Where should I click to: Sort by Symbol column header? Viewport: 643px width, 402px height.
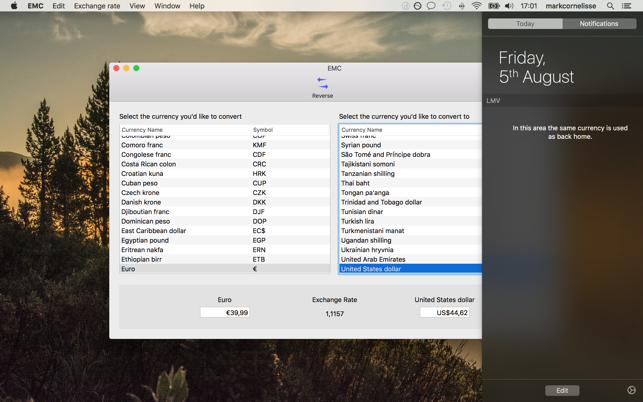tap(290, 130)
